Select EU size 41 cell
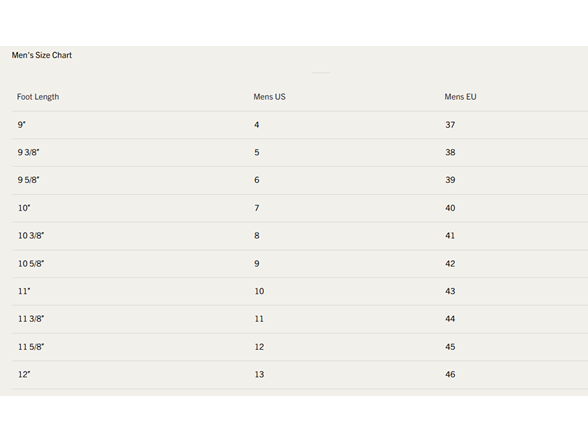The width and height of the screenshot is (588, 441). click(x=450, y=236)
